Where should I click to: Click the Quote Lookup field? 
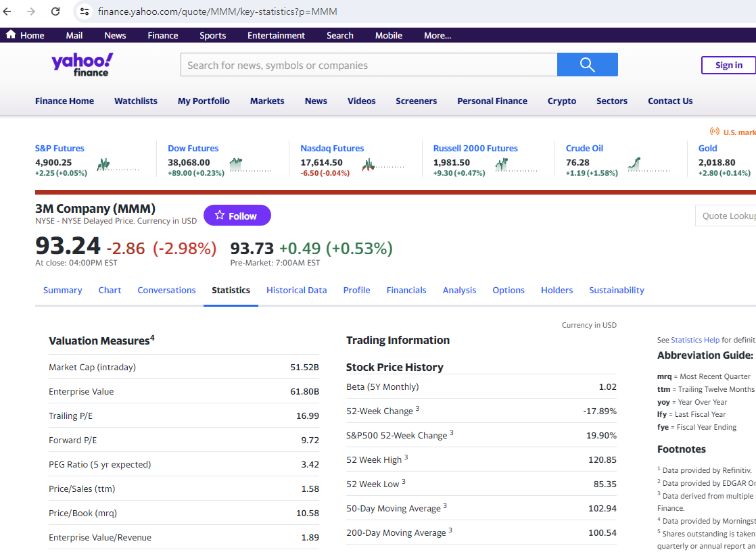pyautogui.click(x=726, y=216)
